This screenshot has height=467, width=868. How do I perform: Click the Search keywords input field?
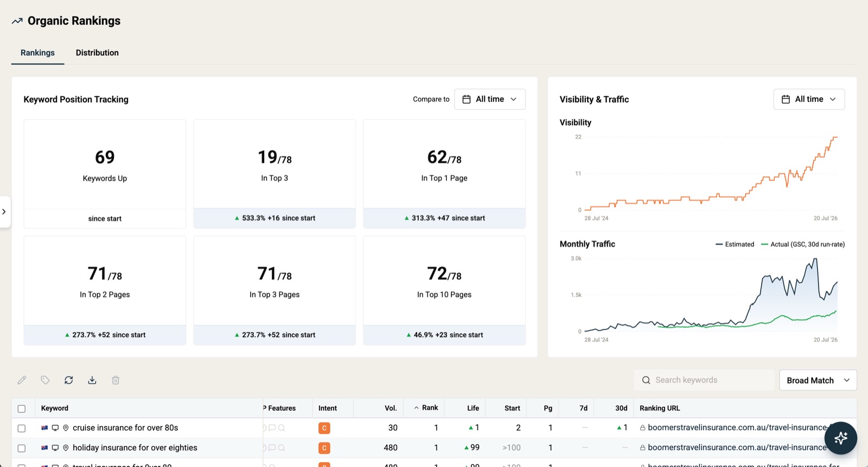point(704,380)
